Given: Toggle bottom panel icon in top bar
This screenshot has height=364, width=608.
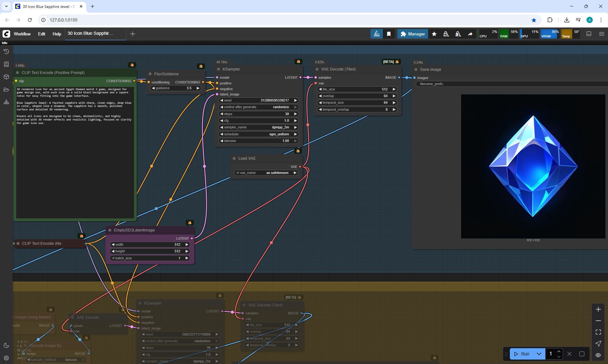Looking at the screenshot, I should pos(589,34).
